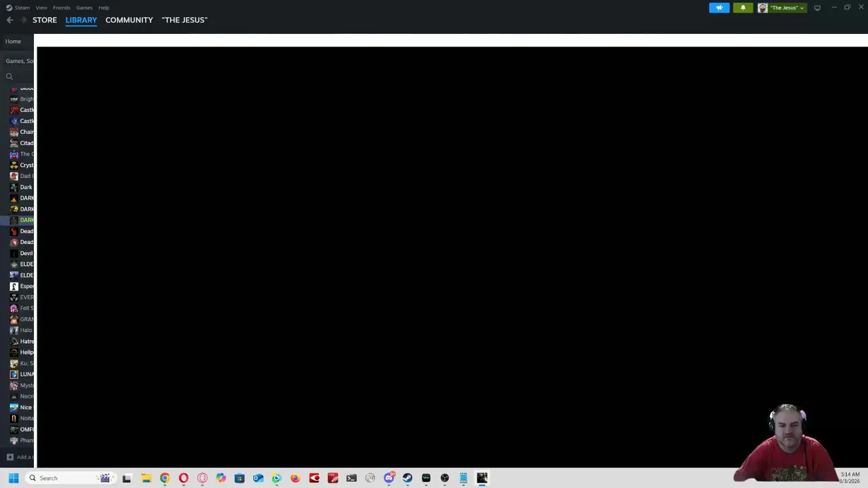Viewport: 868px width, 488px height.
Task: Select the Nice game entry
Action: click(x=22, y=407)
